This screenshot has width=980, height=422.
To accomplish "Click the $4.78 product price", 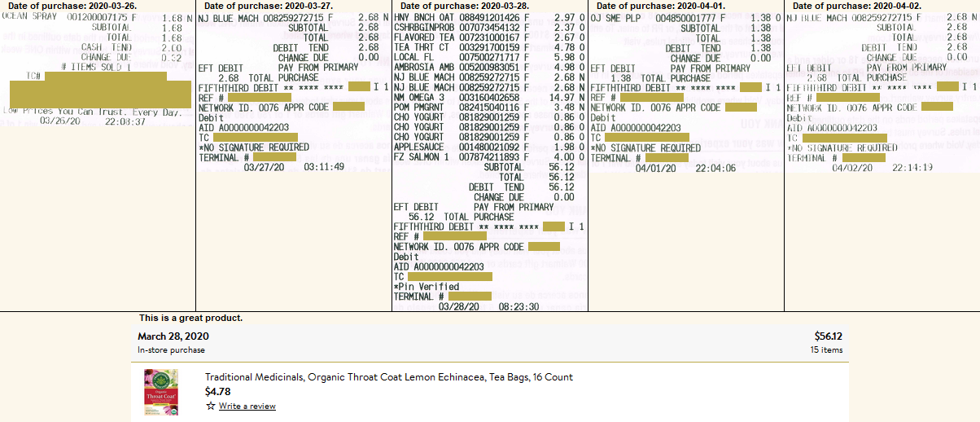I will click(216, 391).
